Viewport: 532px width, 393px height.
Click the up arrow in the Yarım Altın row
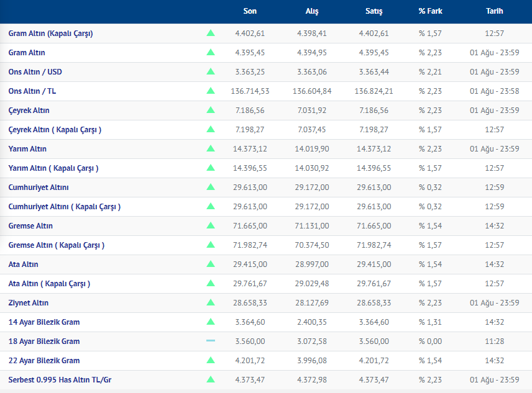(x=211, y=148)
